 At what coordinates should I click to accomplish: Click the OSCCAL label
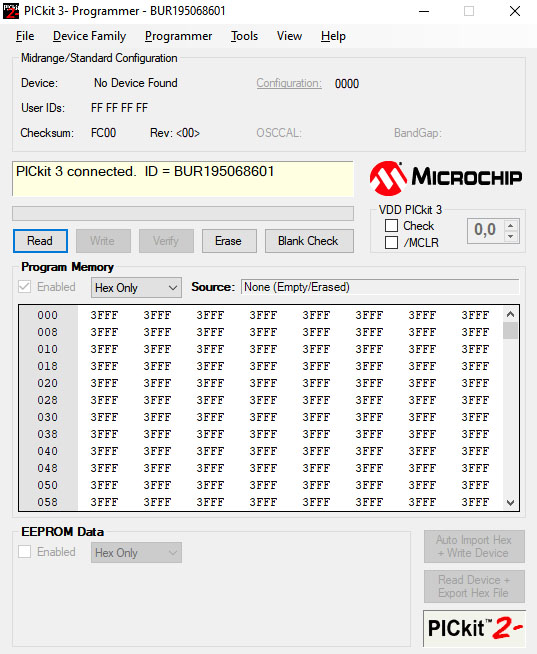click(x=279, y=133)
